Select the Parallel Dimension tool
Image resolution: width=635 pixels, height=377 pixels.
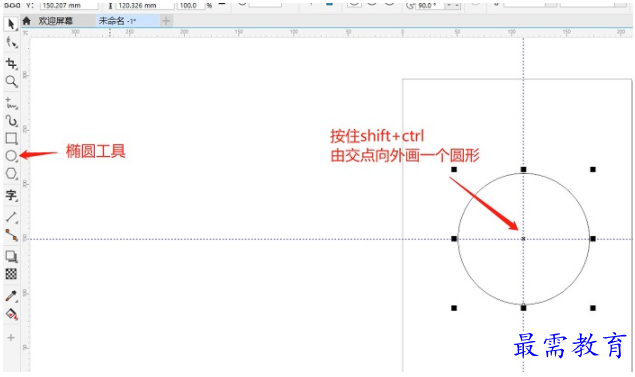[x=11, y=217]
